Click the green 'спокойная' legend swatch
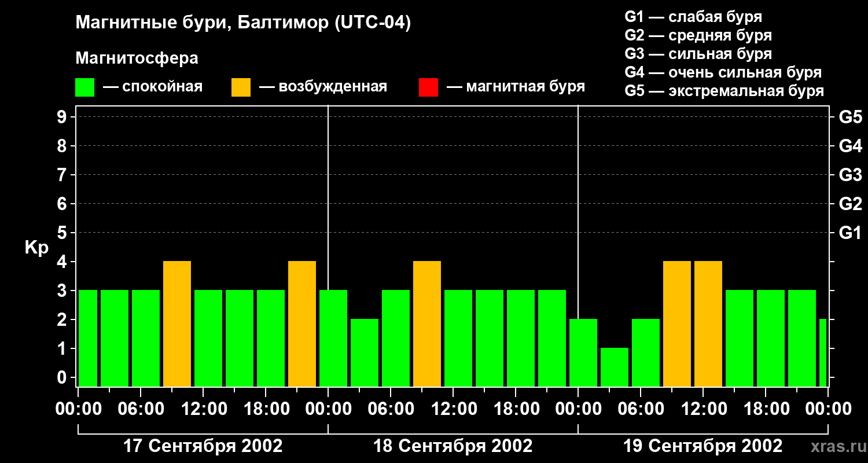This screenshot has height=463, width=868. (x=84, y=87)
